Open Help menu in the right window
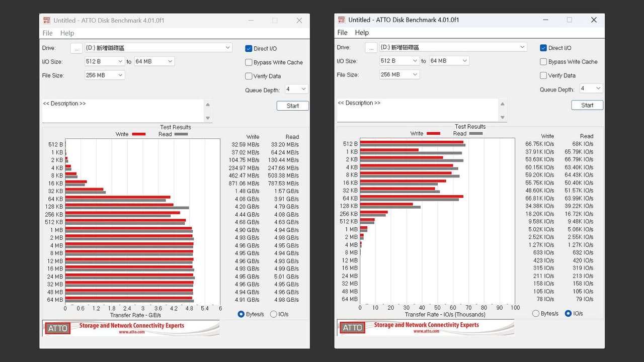The height and width of the screenshot is (362, 644). (x=362, y=33)
